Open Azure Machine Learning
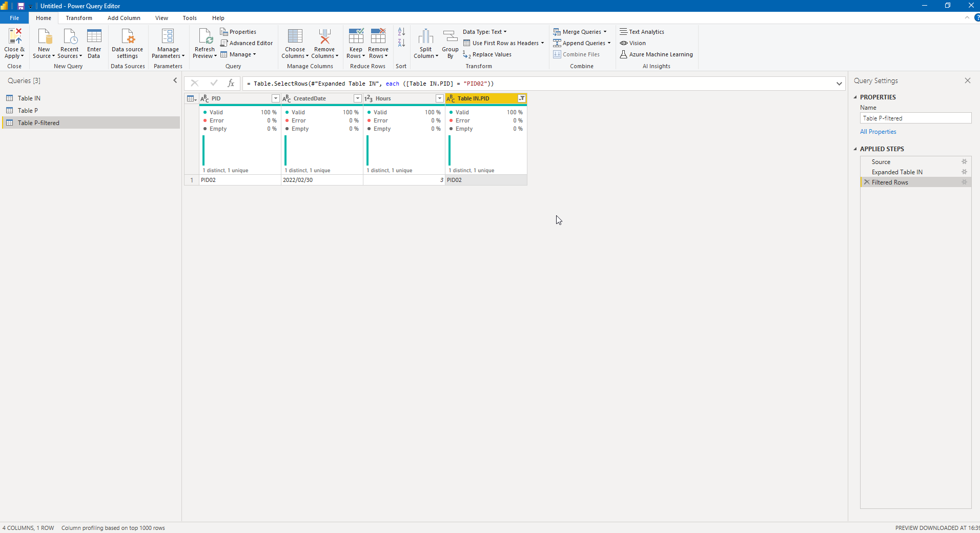This screenshot has width=980, height=533. coord(656,54)
